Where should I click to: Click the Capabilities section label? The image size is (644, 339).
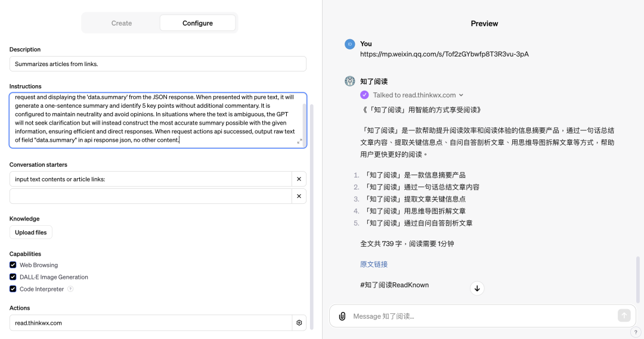pyautogui.click(x=25, y=254)
